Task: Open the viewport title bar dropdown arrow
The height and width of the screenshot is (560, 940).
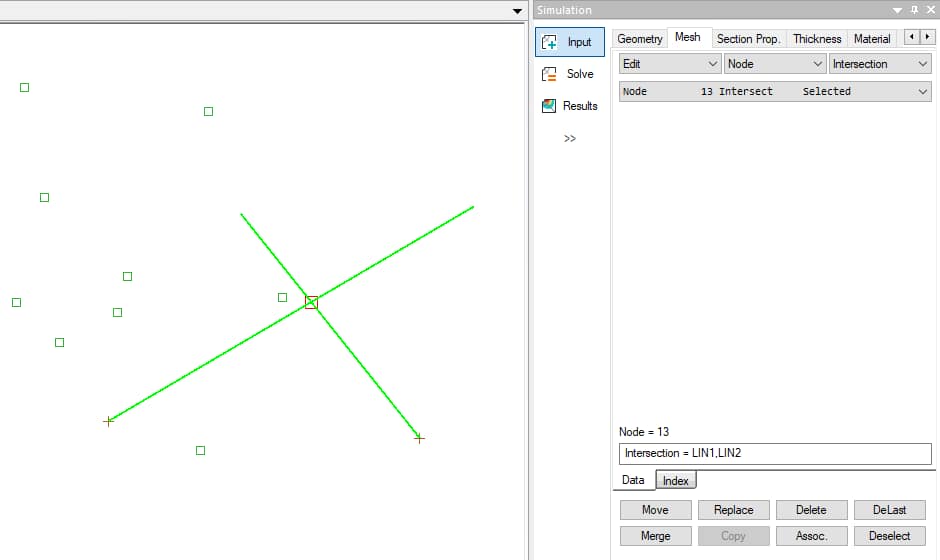Action: 517,11
